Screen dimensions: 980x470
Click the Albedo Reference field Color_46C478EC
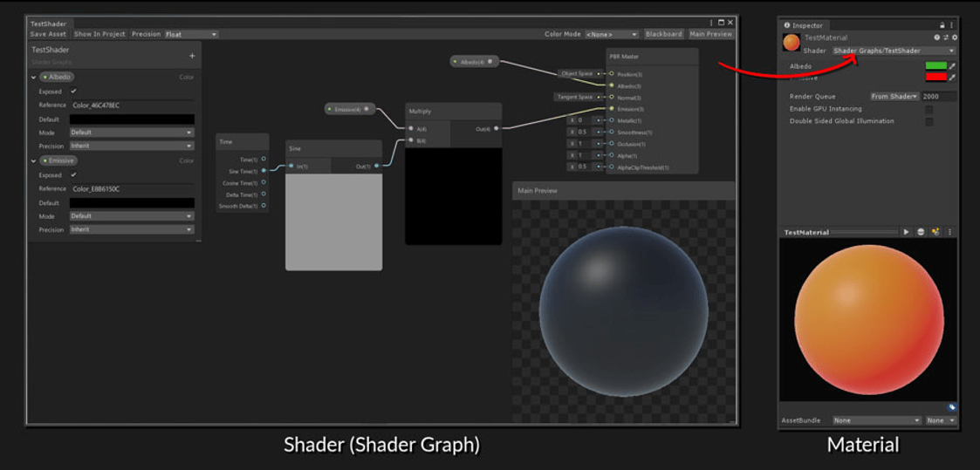[x=132, y=106]
